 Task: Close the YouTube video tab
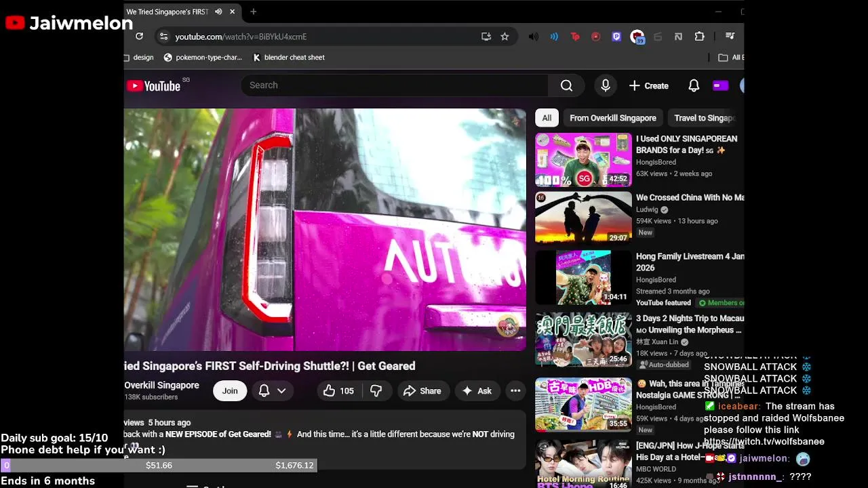[232, 12]
